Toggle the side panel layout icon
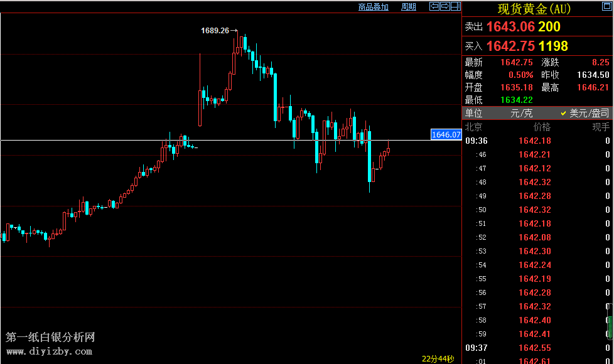Screen dimensions: 614x364 pos(455,6)
